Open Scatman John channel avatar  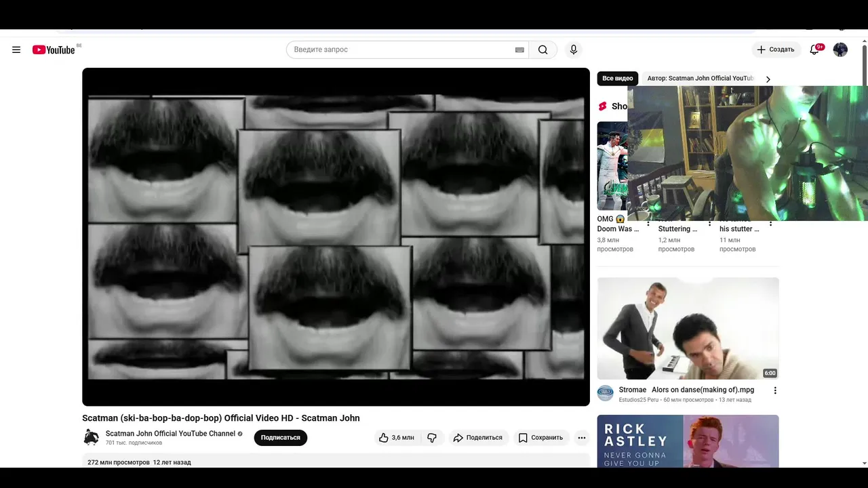(x=91, y=437)
